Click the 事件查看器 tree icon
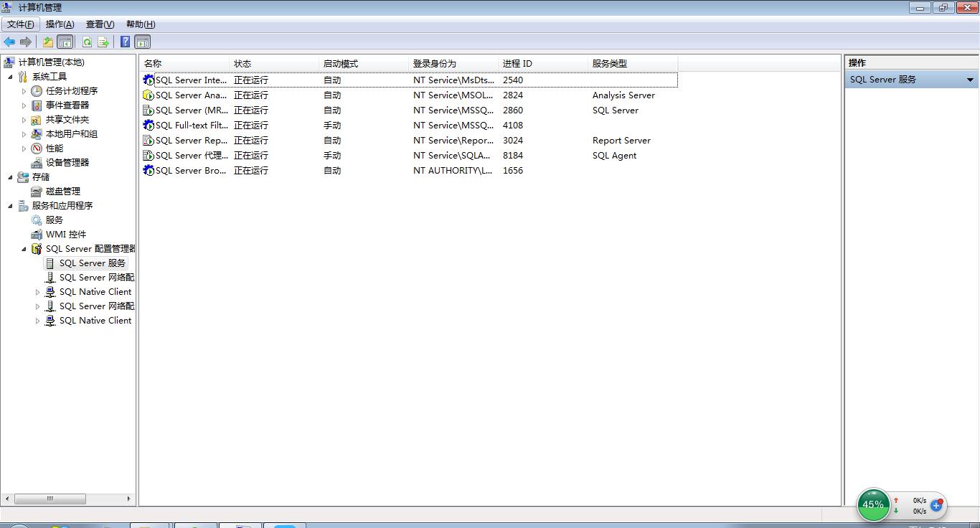Viewport: 980px width, 528px height. tap(37, 105)
